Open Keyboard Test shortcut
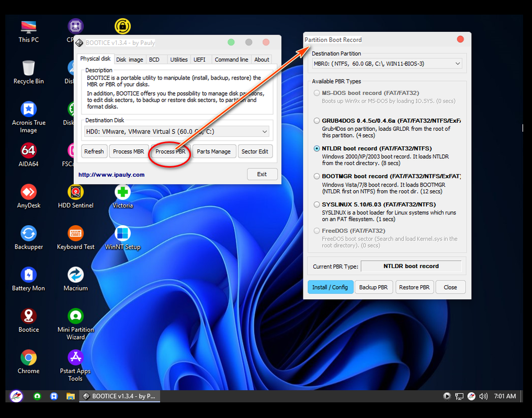The width and height of the screenshot is (532, 418). (x=76, y=238)
